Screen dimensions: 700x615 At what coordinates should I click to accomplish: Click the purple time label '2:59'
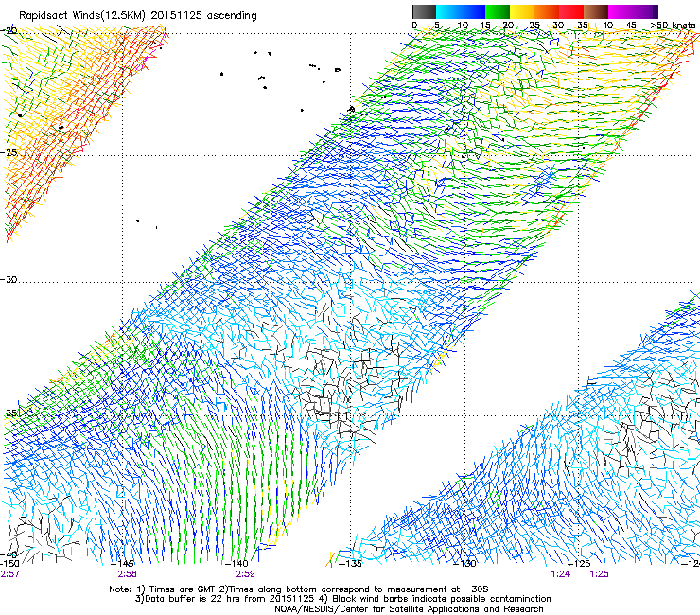245,574
